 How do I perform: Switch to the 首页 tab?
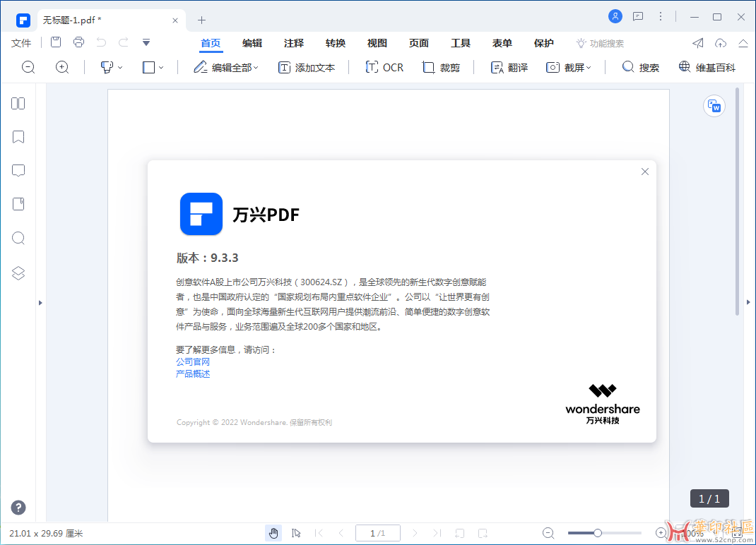point(211,43)
